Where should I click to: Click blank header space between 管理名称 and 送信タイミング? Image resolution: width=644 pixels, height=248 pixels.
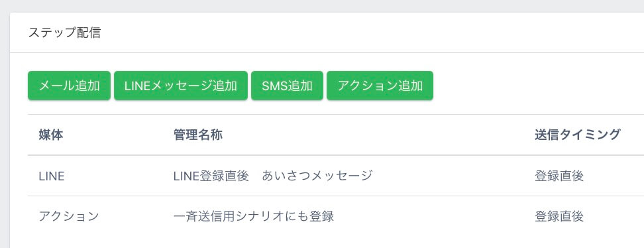pyautogui.click(x=378, y=135)
